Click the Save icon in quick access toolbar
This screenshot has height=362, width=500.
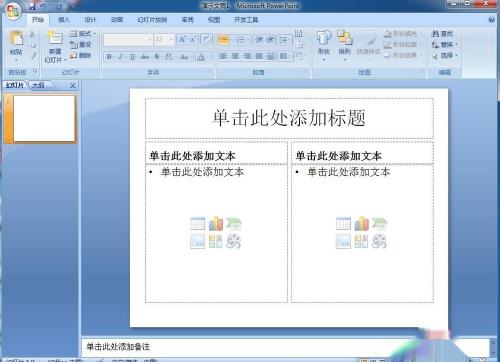coord(32,6)
